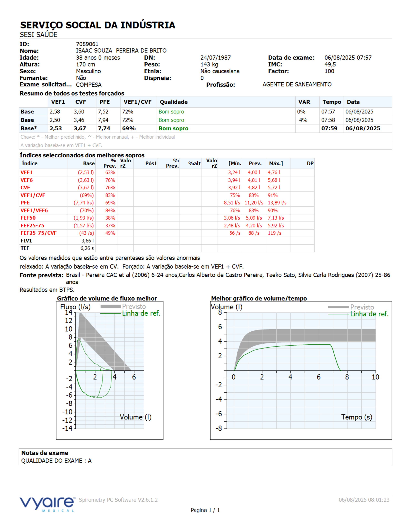Click the Tempo (s) axis label
The height and width of the screenshot is (532, 411).
point(357,417)
